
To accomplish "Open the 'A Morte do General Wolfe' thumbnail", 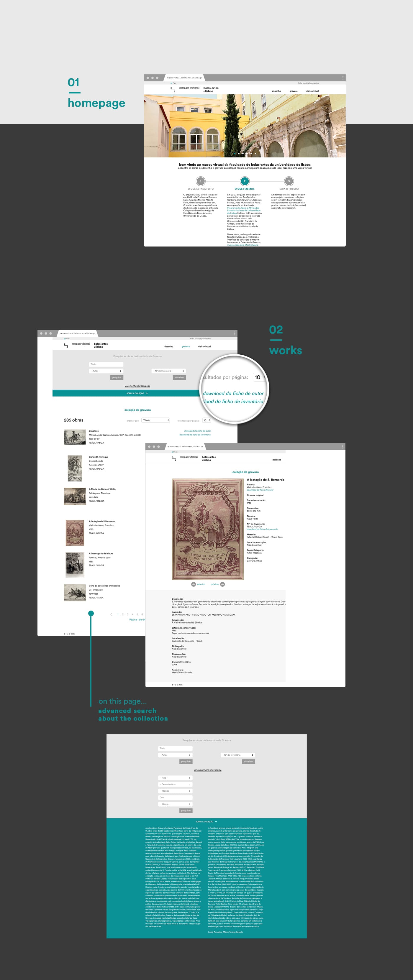I will tap(75, 496).
